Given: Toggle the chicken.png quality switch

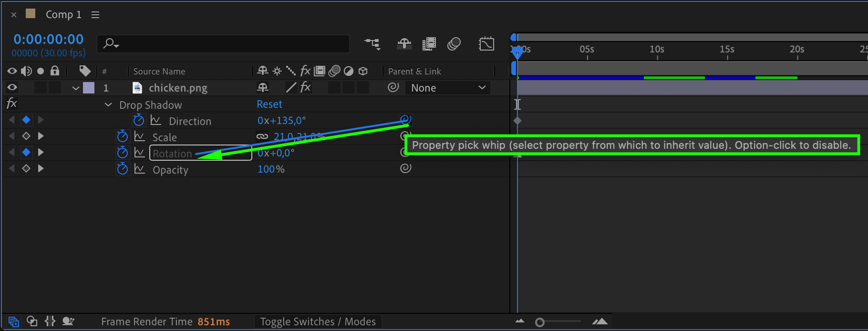Looking at the screenshot, I should click(x=290, y=87).
